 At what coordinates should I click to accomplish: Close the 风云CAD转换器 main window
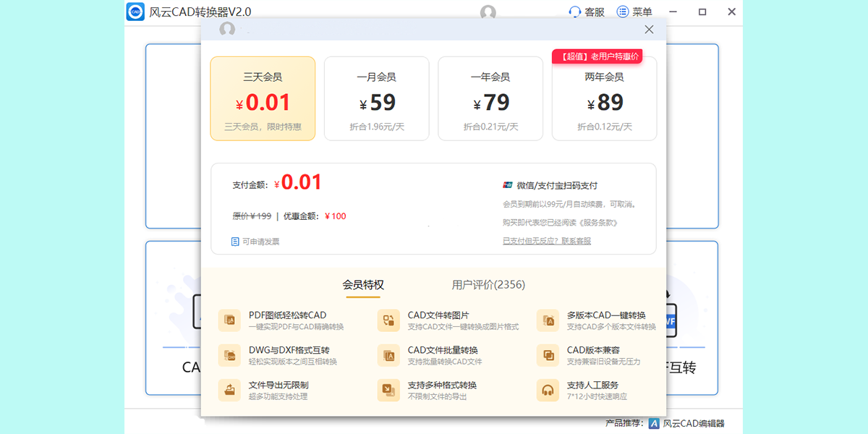tap(731, 12)
